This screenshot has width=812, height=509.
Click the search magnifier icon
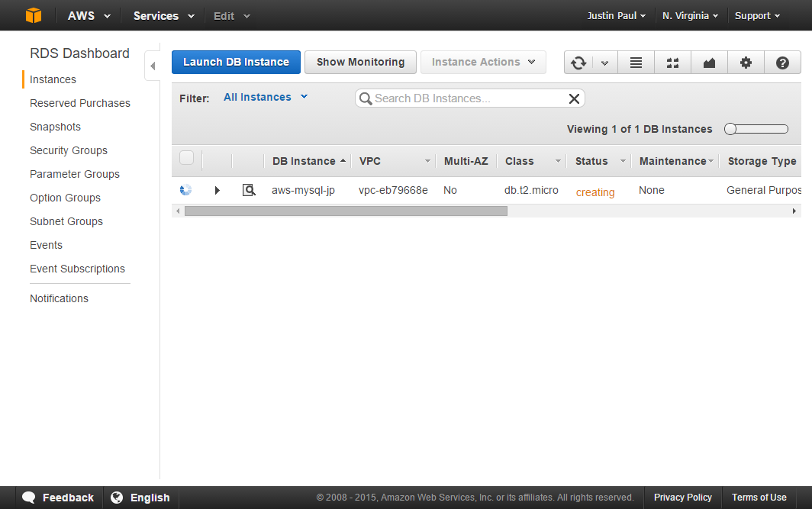[366, 98]
